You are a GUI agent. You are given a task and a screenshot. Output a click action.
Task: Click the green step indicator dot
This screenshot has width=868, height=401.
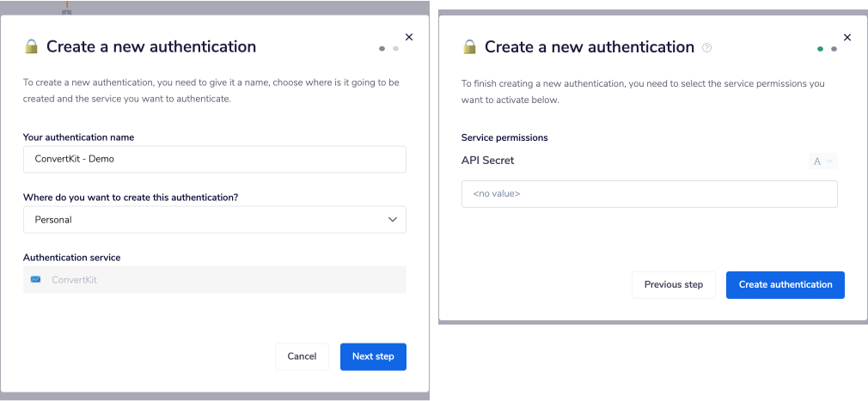point(821,49)
